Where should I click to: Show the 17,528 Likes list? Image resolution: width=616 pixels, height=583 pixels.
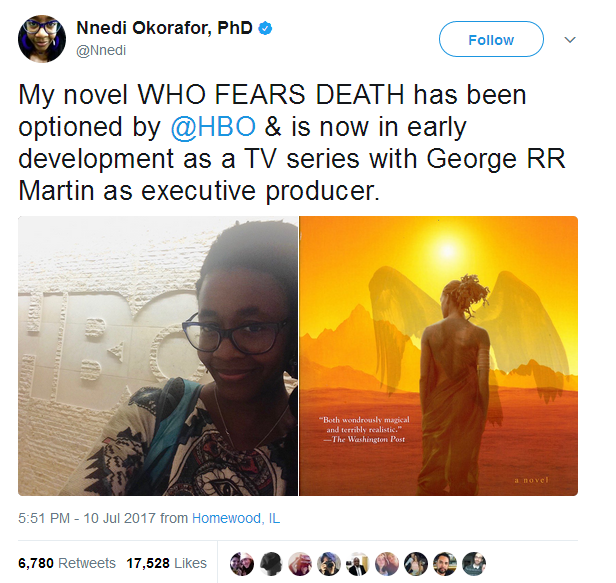167,563
